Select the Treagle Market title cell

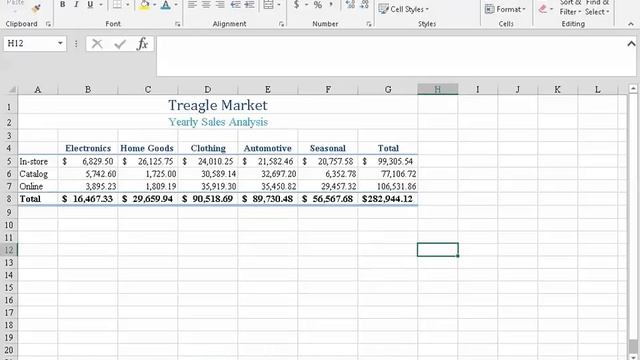pyautogui.click(x=218, y=105)
